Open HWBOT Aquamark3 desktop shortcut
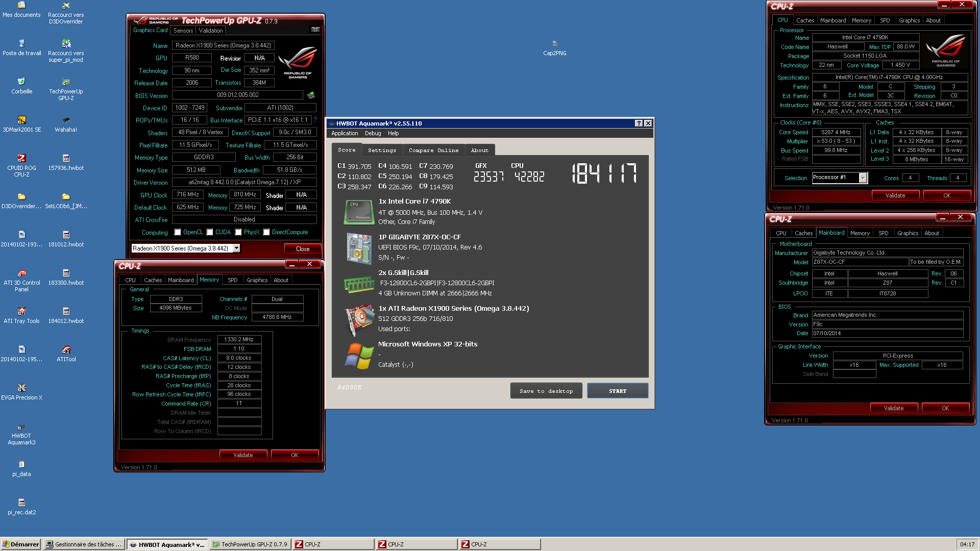 (21, 434)
